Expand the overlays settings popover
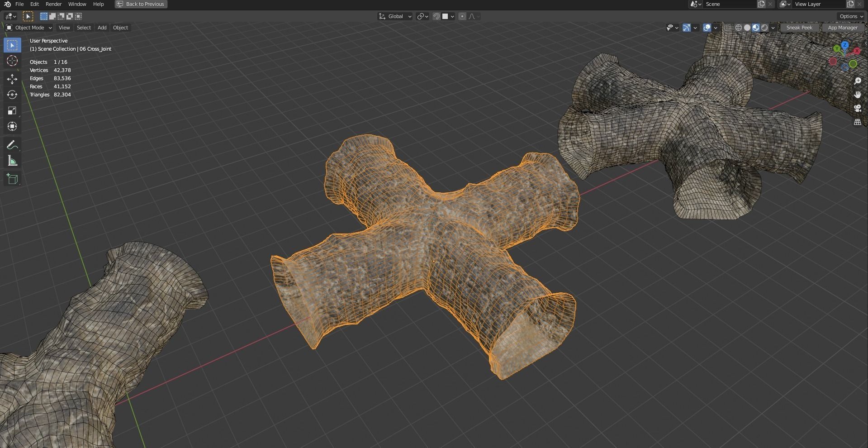868x448 pixels. (716, 28)
